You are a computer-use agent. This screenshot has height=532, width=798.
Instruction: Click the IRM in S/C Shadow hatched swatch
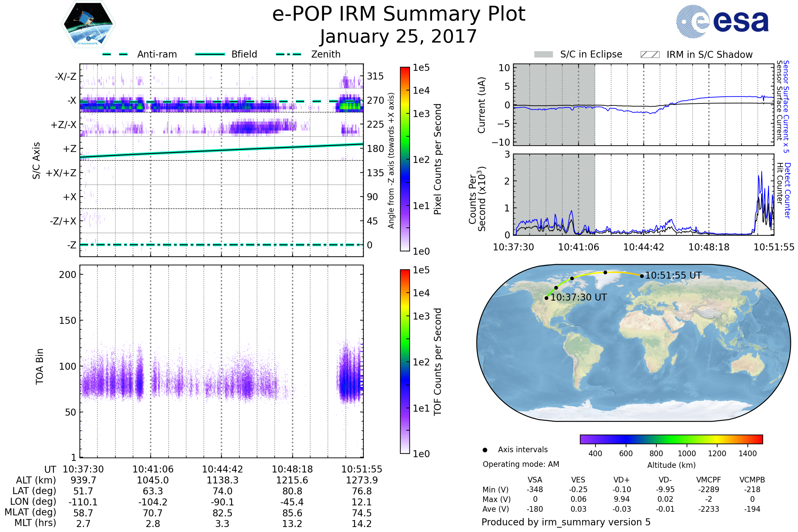[650, 55]
